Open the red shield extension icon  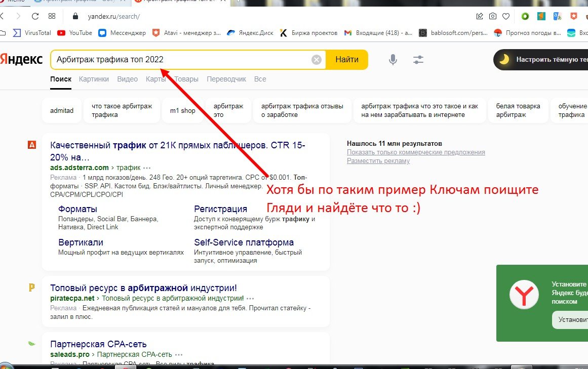pyautogui.click(x=573, y=16)
